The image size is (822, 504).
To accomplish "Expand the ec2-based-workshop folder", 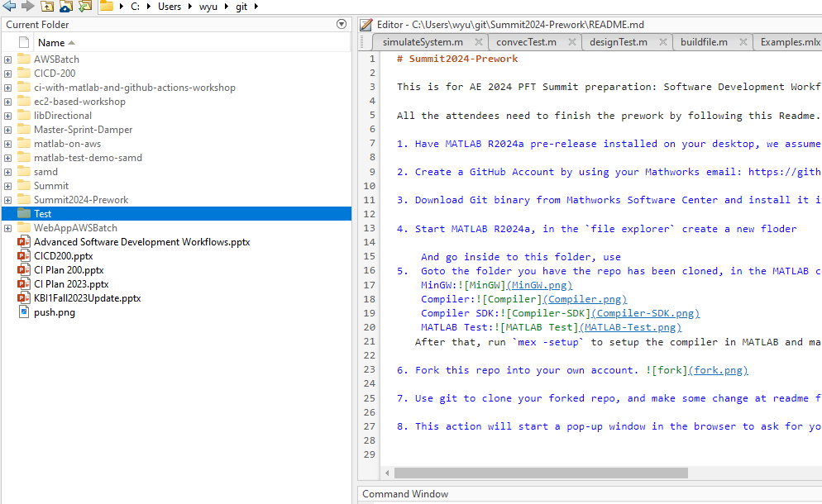I will [x=8, y=102].
